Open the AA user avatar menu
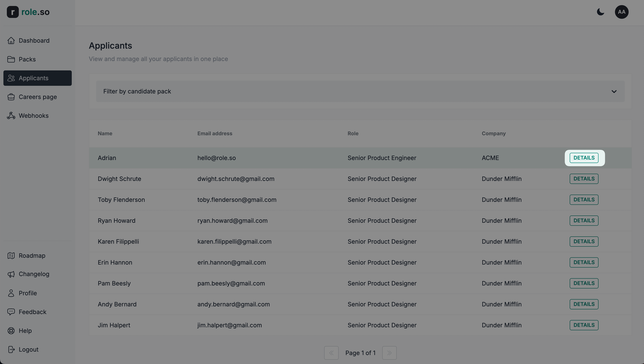This screenshot has height=364, width=644. tap(622, 12)
